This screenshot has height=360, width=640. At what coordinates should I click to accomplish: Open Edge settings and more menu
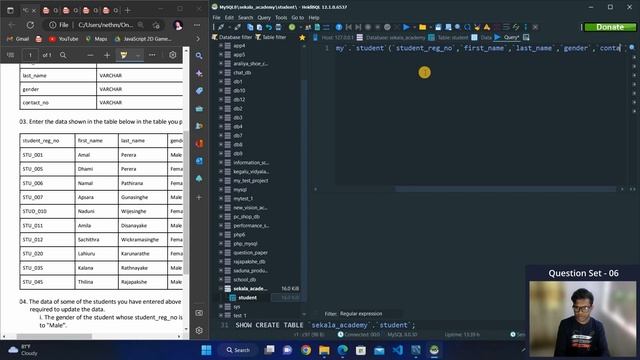(197, 25)
